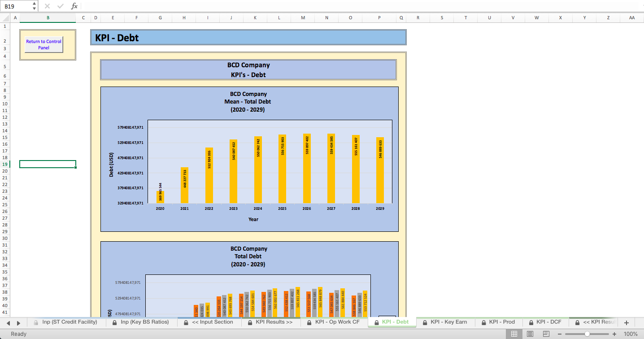
Task: Click the Return to Control Panel button
Action: (x=44, y=44)
